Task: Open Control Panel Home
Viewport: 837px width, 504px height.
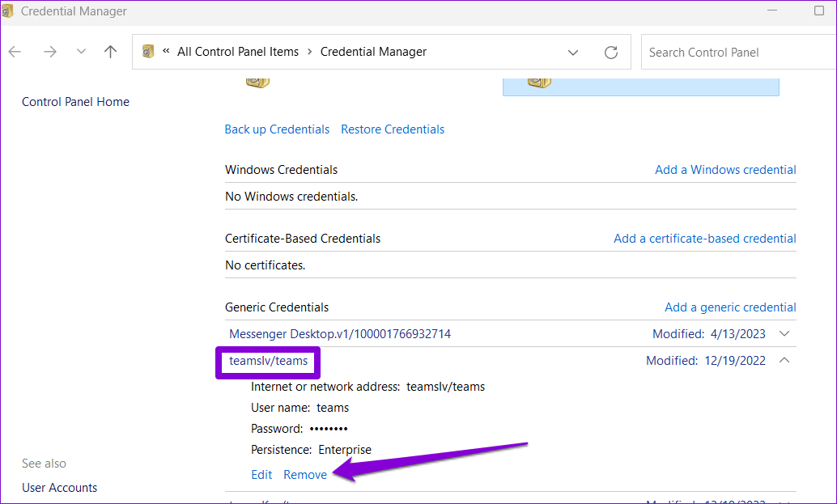Action: tap(76, 102)
